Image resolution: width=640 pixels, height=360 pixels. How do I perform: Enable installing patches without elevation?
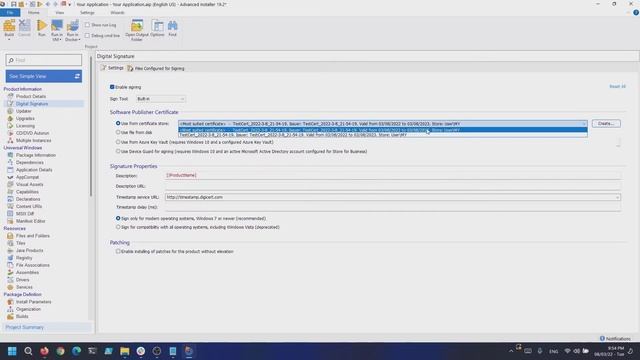pyautogui.click(x=118, y=251)
